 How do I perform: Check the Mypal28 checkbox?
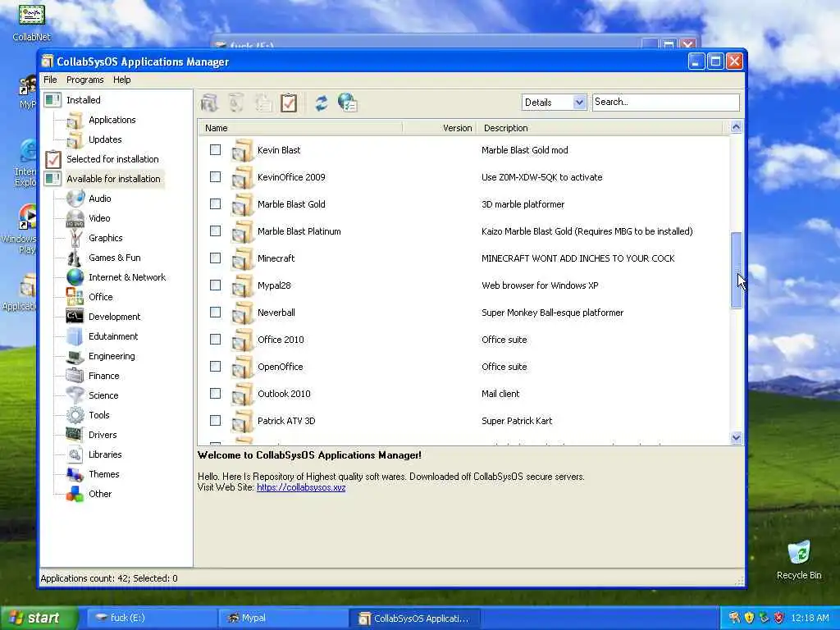216,285
